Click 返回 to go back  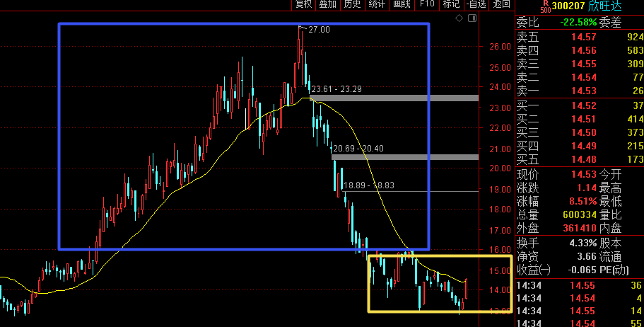(501, 4)
